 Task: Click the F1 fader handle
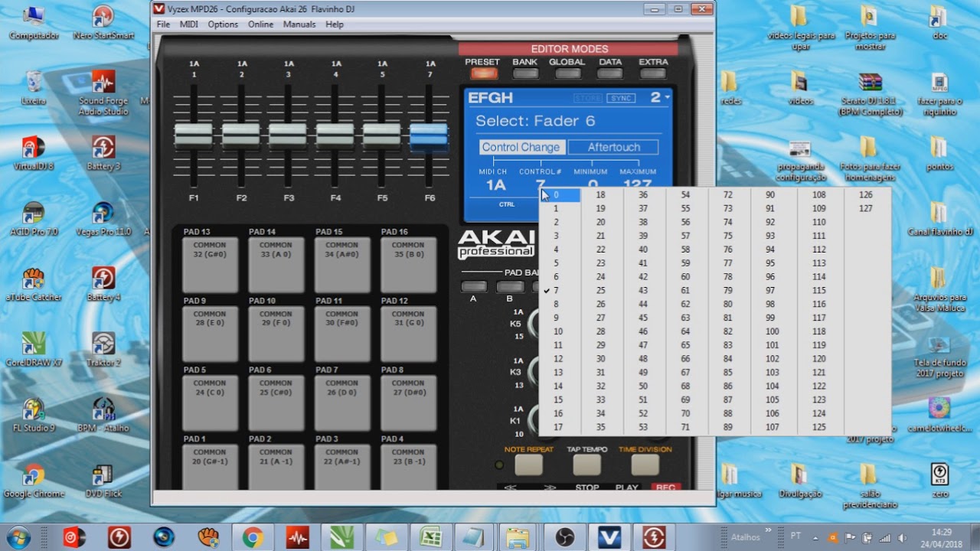[194, 135]
